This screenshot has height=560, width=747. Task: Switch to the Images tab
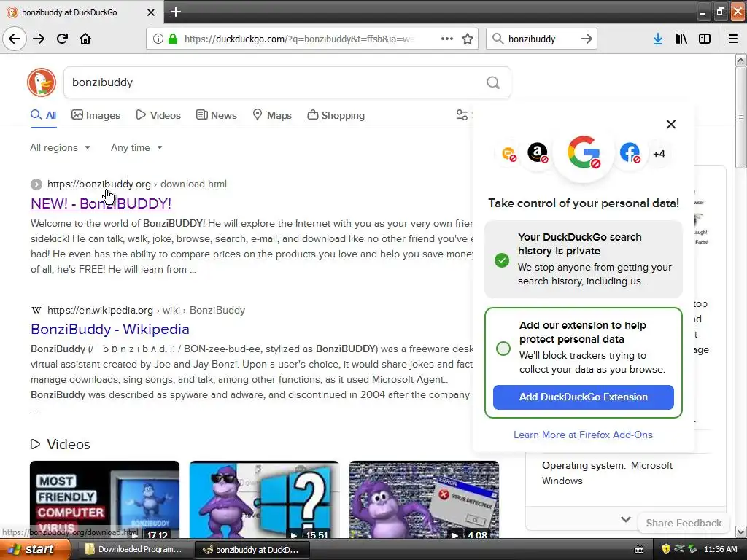pos(96,115)
